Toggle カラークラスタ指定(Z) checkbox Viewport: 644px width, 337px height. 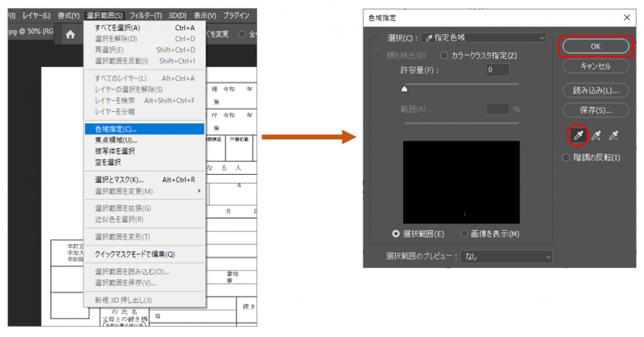coord(444,55)
